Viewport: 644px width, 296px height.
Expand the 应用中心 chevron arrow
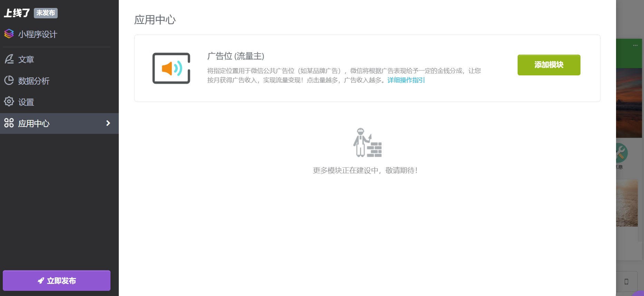click(x=108, y=123)
